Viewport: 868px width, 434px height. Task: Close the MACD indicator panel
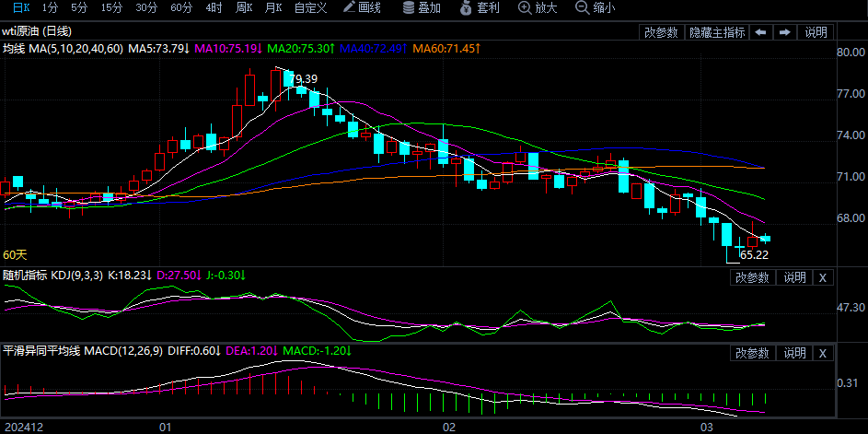coord(823,353)
